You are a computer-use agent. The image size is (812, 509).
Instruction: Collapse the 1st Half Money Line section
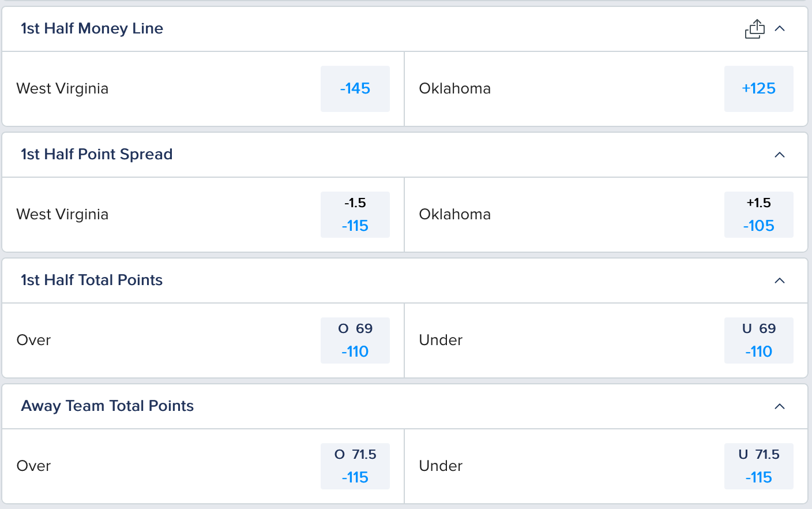tap(780, 29)
